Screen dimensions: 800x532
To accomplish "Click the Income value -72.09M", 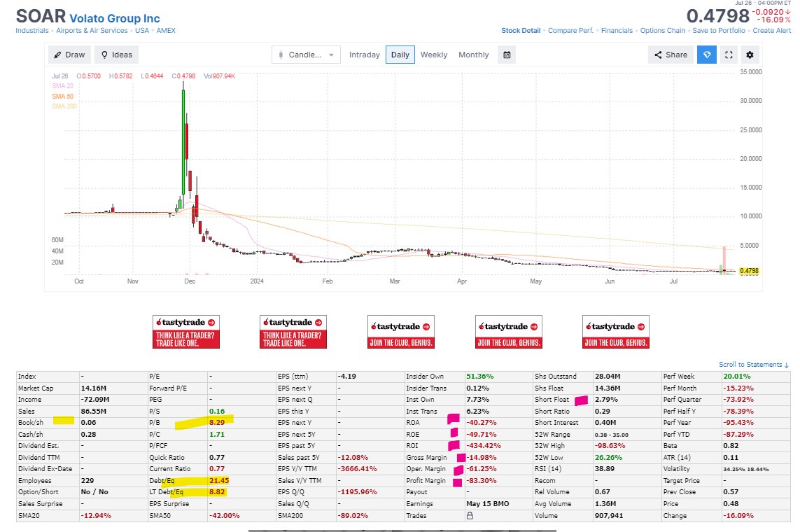I will 95,400.
